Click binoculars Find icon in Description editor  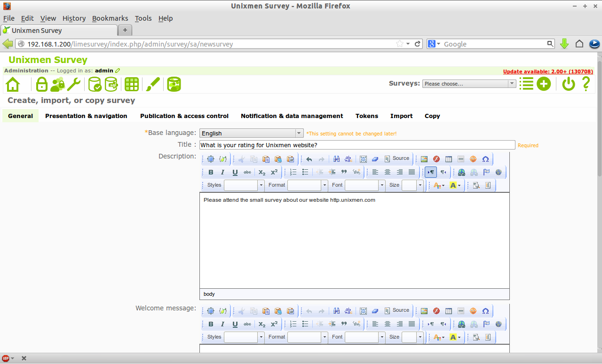tap(336, 159)
